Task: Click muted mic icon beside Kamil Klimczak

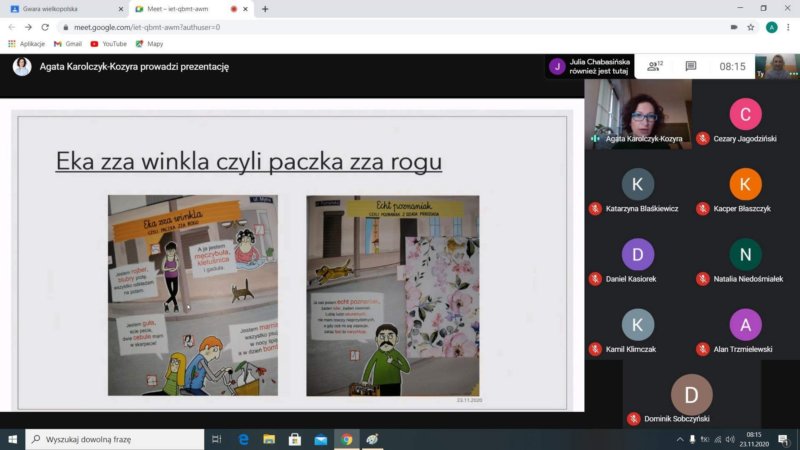Action: (595, 349)
